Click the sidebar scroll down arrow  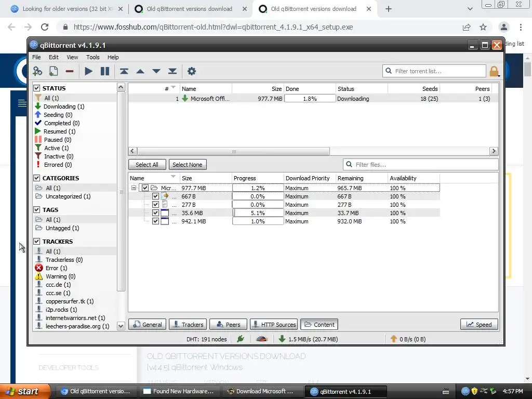pyautogui.click(x=121, y=326)
